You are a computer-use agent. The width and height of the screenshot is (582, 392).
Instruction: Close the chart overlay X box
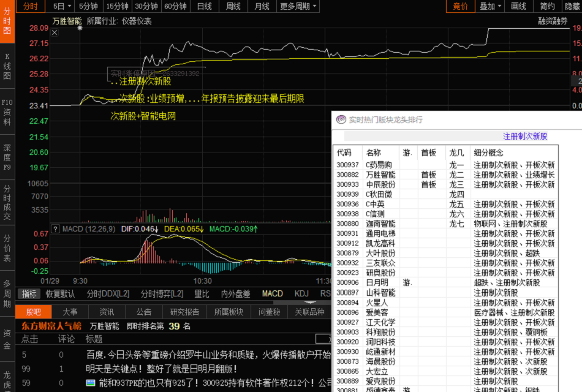[x=55, y=32]
